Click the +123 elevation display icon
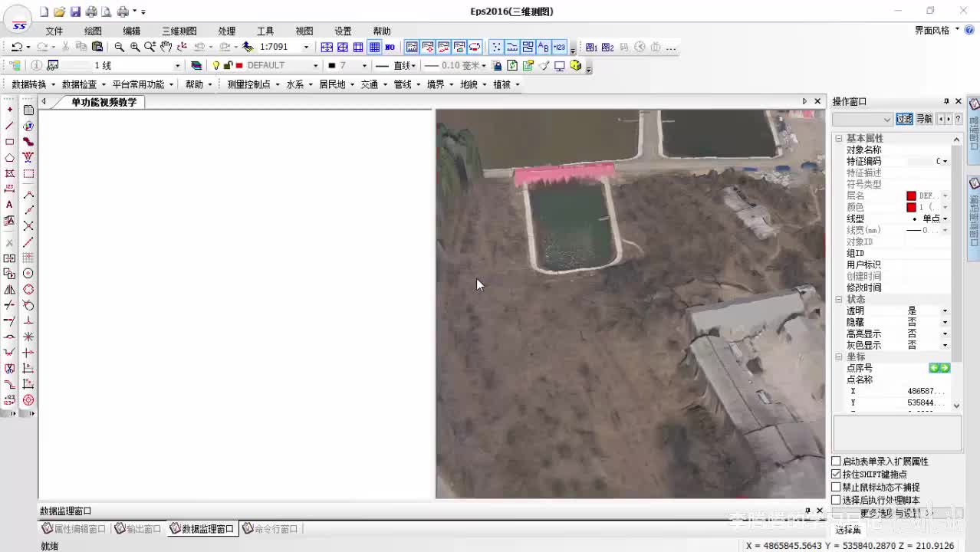The image size is (980, 552). [x=559, y=47]
